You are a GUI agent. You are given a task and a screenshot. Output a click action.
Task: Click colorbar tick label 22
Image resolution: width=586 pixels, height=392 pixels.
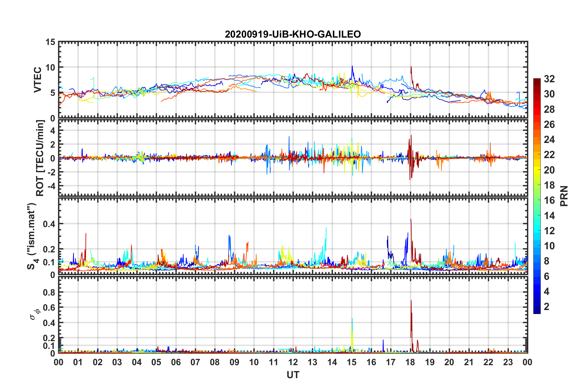pos(549,155)
